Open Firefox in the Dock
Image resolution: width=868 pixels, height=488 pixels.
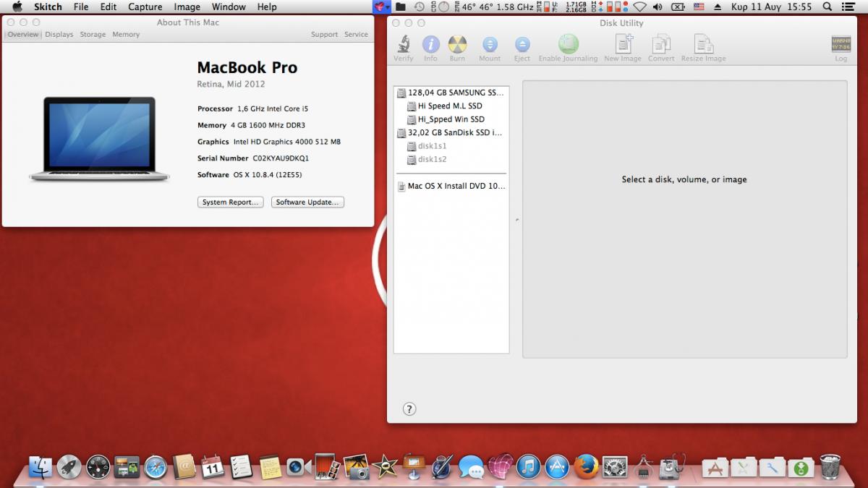point(586,468)
